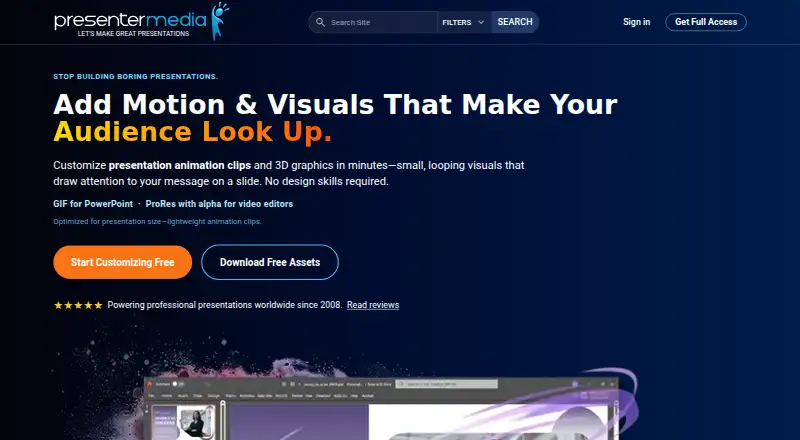Viewport: 800px width, 440px height.
Task: Click the Get Full Access button
Action: 706,22
